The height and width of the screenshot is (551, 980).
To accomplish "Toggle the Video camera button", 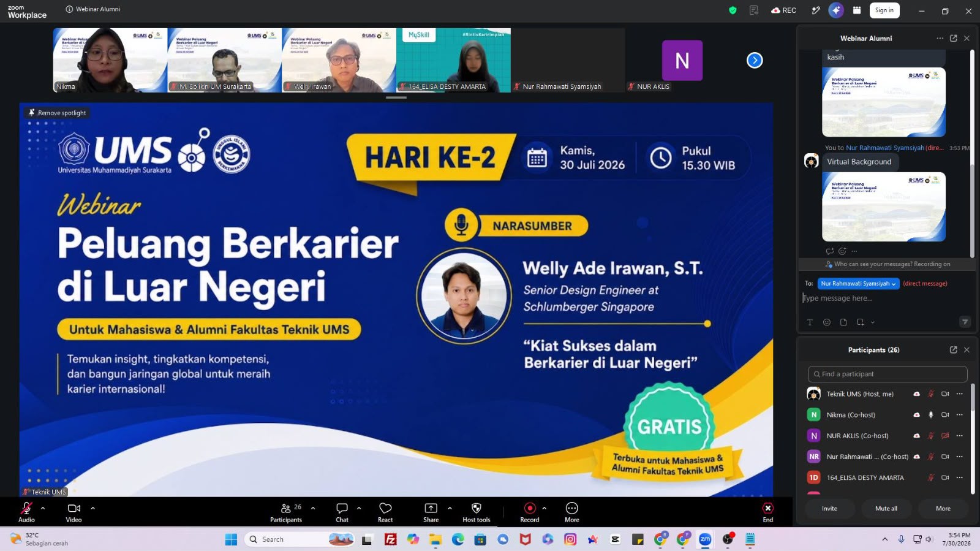I will (x=74, y=512).
